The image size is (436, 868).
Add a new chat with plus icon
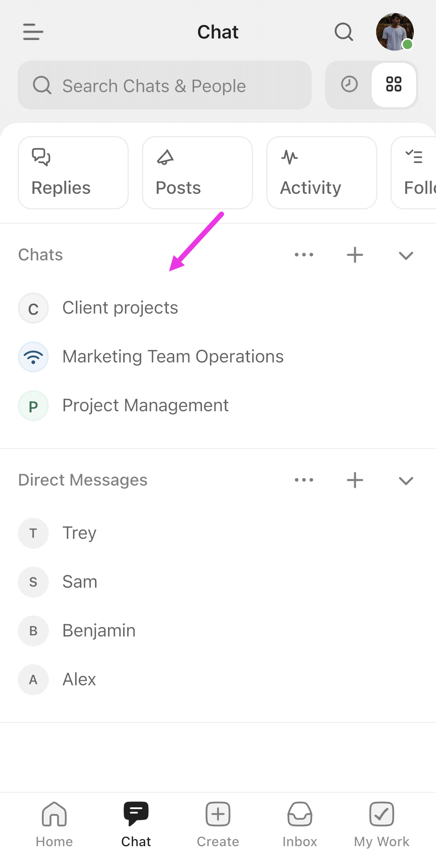355,255
